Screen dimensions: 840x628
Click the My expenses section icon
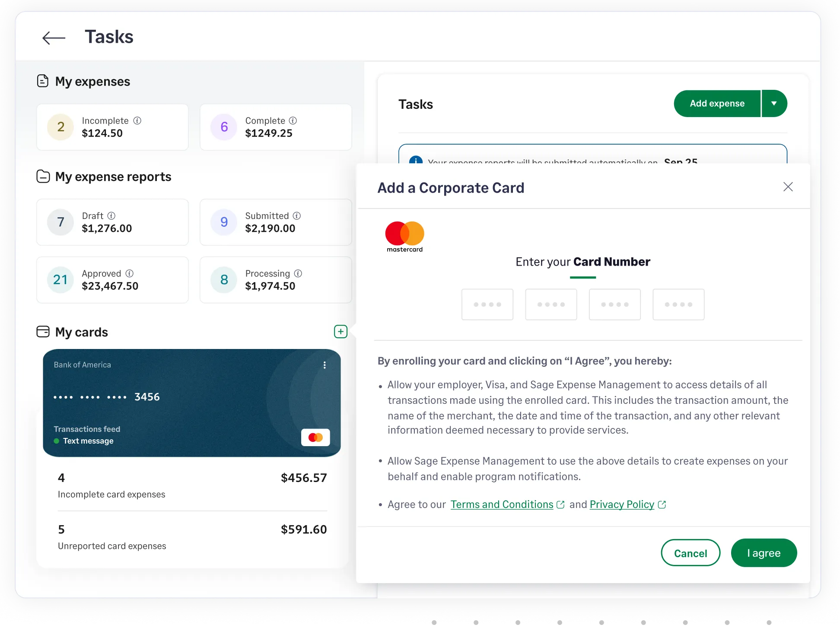pos(43,81)
